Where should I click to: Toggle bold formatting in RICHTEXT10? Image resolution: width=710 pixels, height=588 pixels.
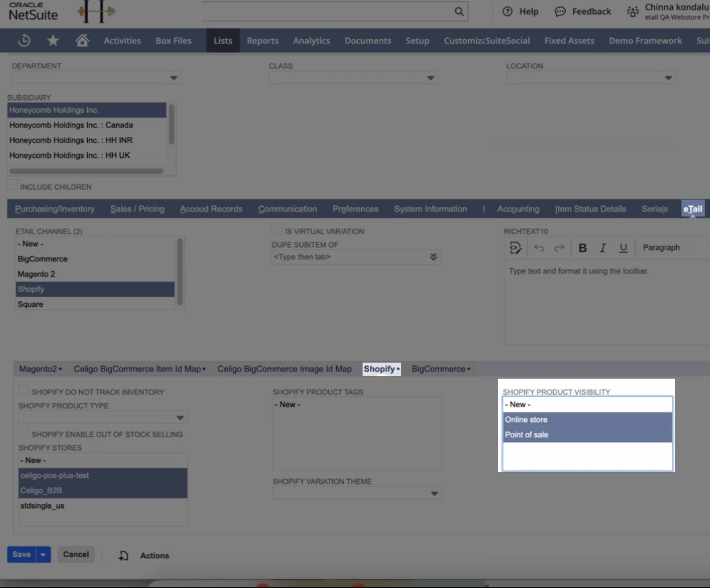click(x=582, y=248)
